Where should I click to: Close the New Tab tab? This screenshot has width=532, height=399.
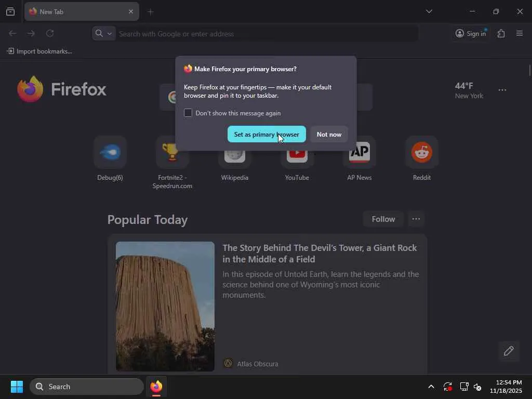[x=131, y=11]
